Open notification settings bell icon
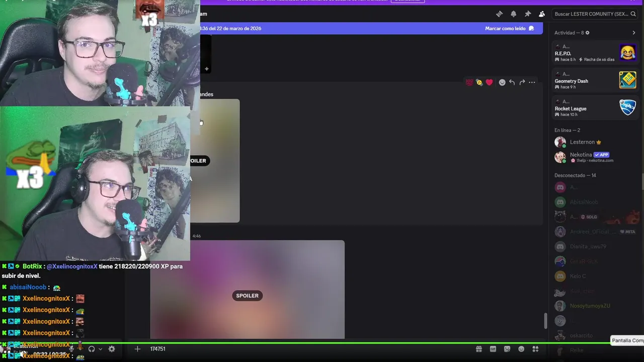Viewport: 644px width, 362px height. pyautogui.click(x=513, y=14)
